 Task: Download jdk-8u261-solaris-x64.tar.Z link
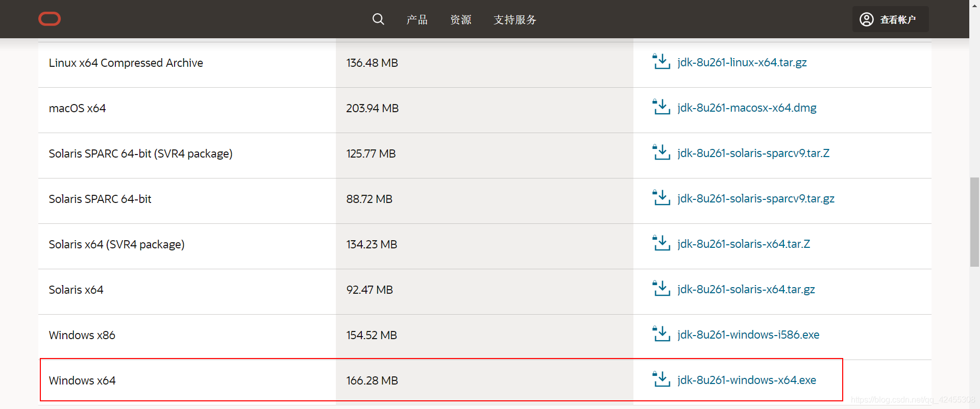[x=744, y=244]
